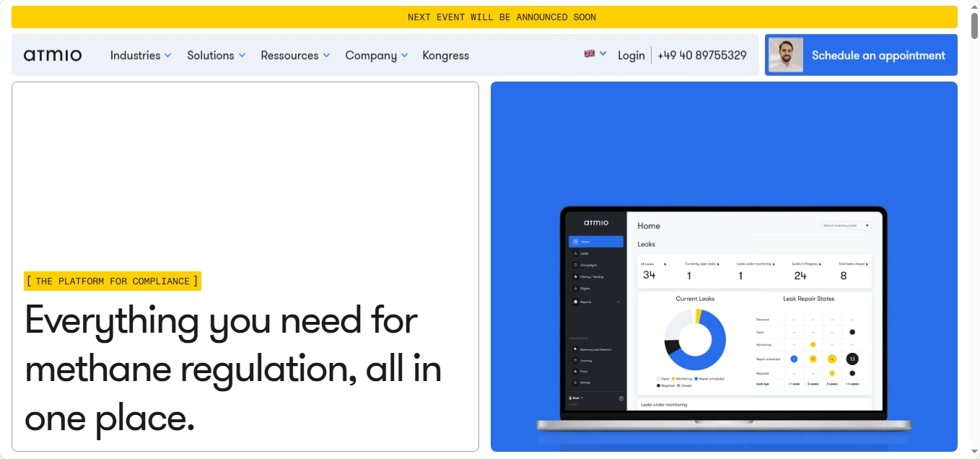
Task: Open the Industries menu
Action: point(141,56)
